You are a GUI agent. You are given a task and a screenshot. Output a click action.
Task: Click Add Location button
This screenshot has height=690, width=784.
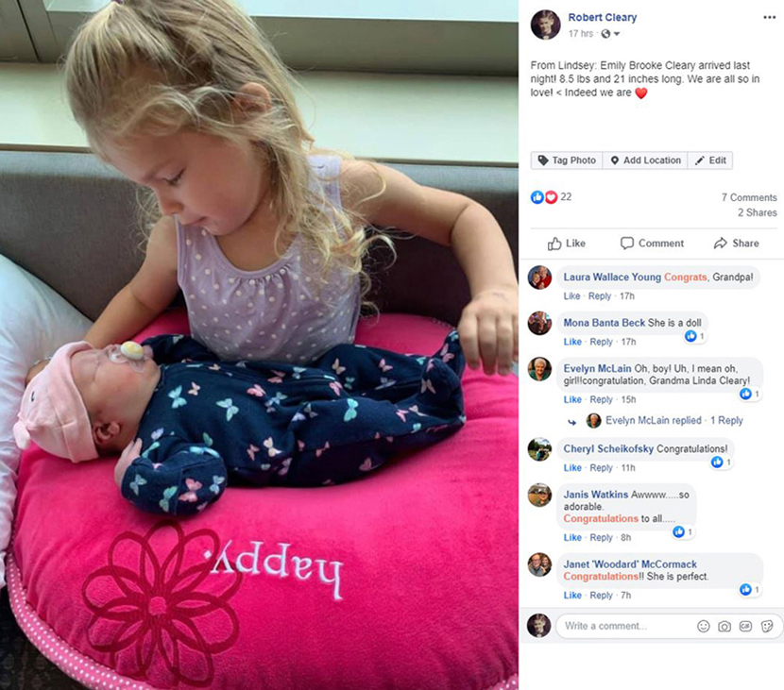coord(645,160)
